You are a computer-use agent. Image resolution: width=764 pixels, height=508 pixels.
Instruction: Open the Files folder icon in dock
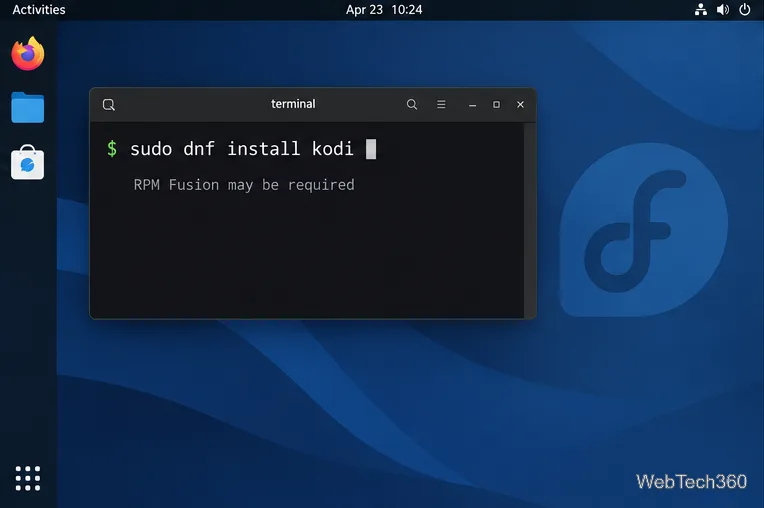point(28,107)
